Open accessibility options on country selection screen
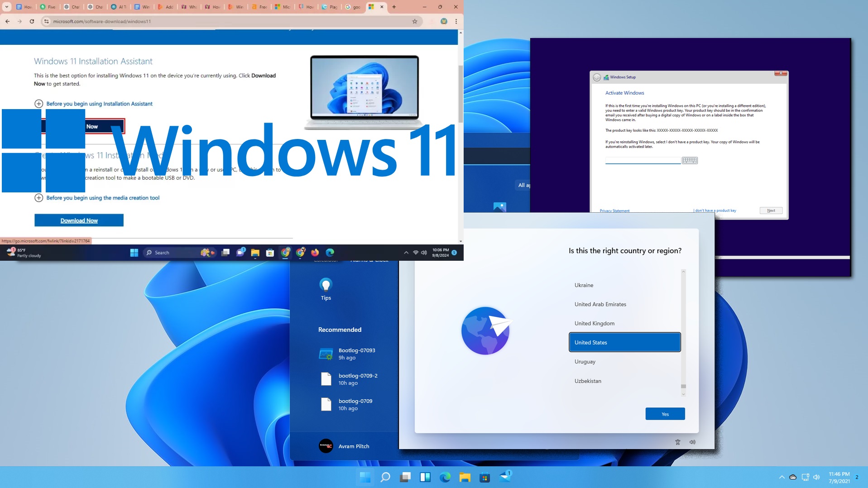 click(678, 442)
